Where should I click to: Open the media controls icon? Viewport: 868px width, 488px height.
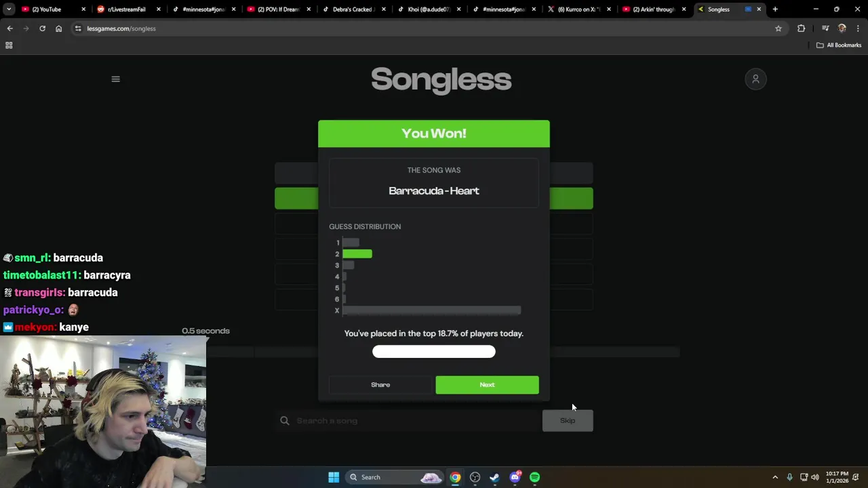click(825, 28)
